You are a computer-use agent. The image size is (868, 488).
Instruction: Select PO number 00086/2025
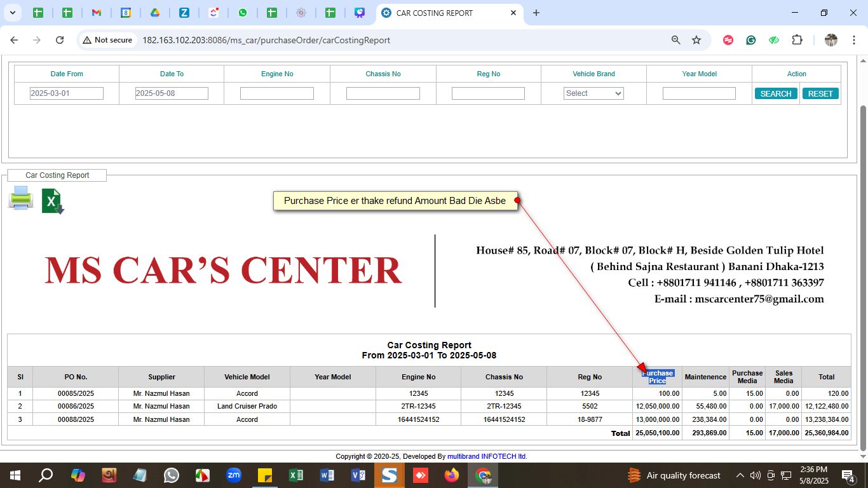76,406
